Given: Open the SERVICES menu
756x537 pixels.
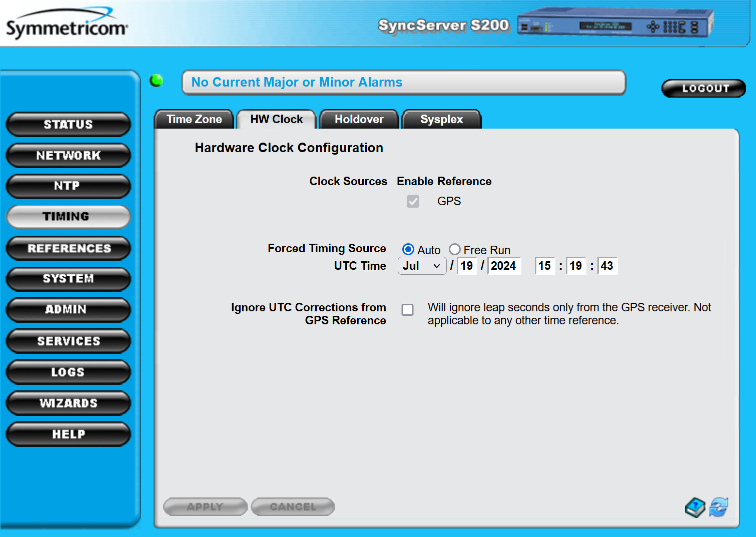Looking at the screenshot, I should pos(68,341).
